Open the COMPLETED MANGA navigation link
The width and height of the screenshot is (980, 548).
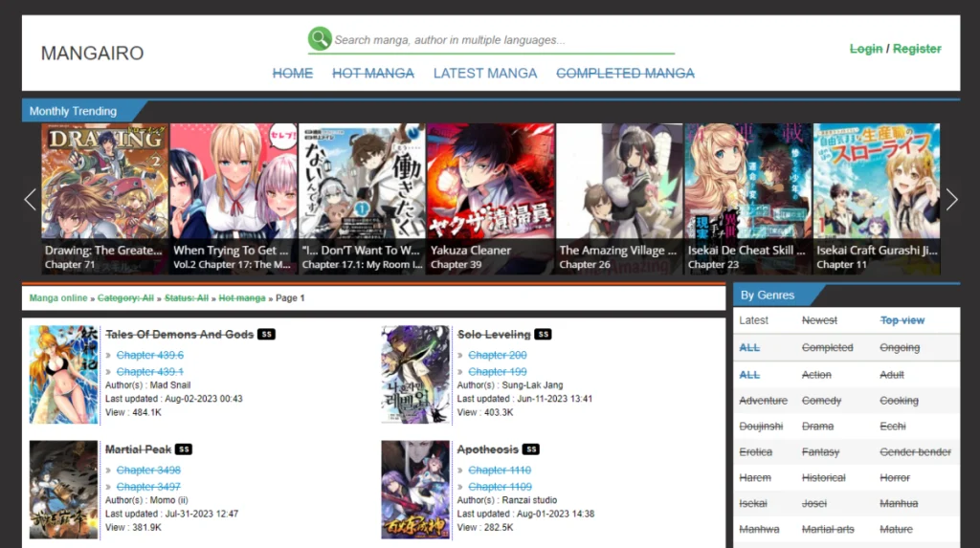point(625,73)
